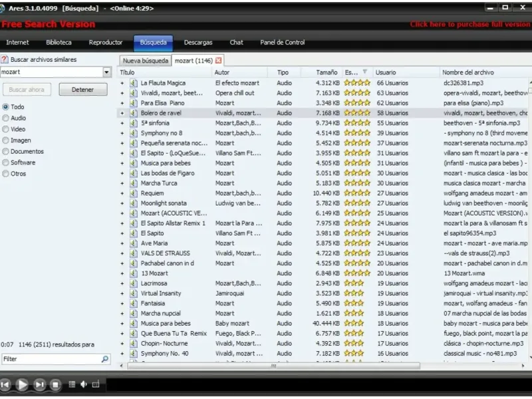The height and width of the screenshot is (399, 532).
Task: Expand the 5ª sinfonia result
Action: coord(122,123)
